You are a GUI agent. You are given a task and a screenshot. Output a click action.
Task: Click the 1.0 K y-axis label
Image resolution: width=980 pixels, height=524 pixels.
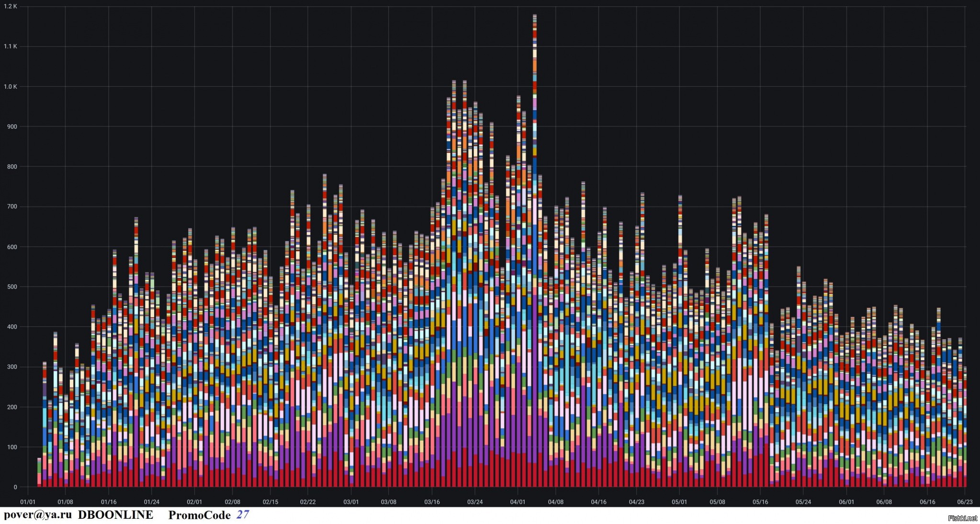[x=11, y=87]
